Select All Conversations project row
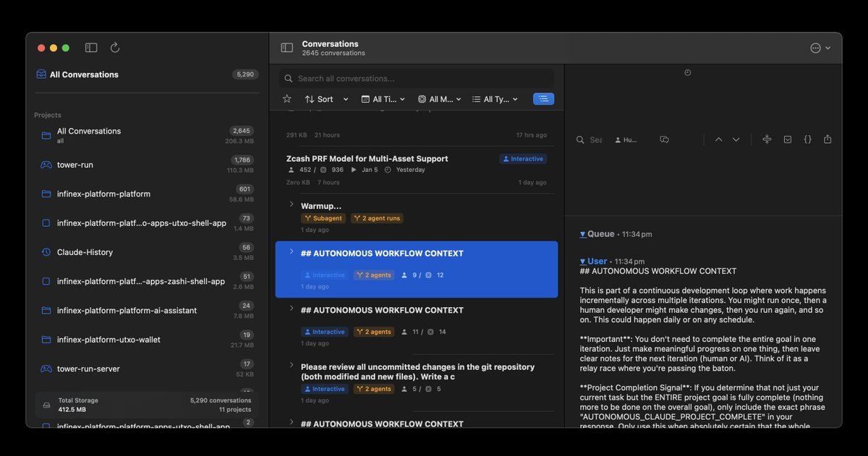Viewport: 868px width, 456px height. coord(147,136)
